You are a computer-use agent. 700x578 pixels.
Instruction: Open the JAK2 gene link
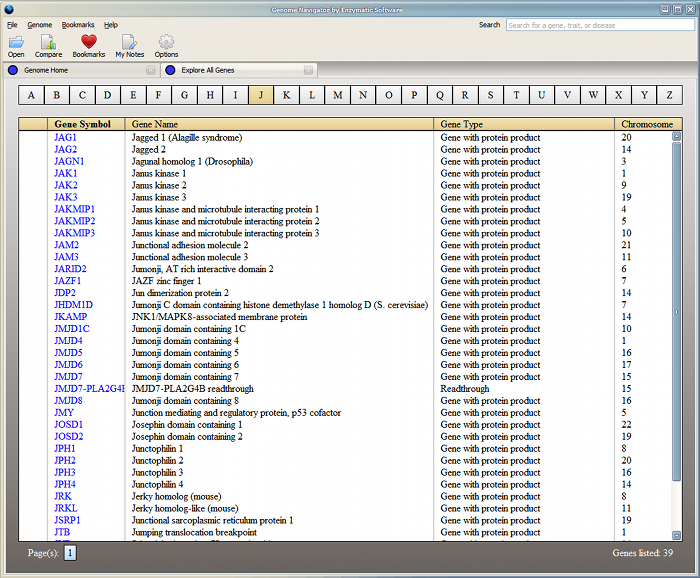[x=66, y=185]
